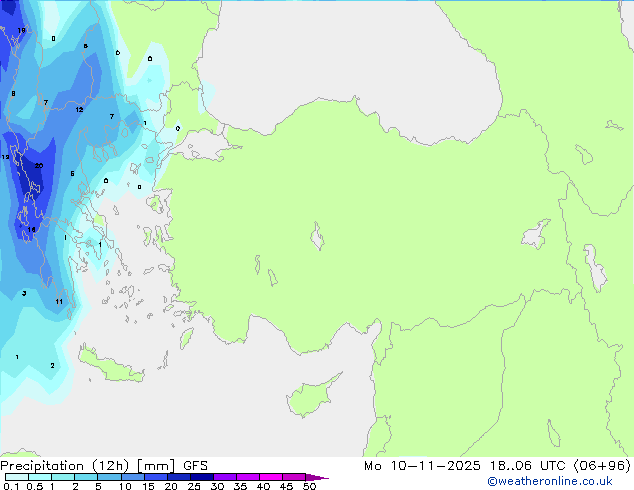Click the '[mm]' unit label
This screenshot has width=634, height=490.
pyautogui.click(x=156, y=466)
